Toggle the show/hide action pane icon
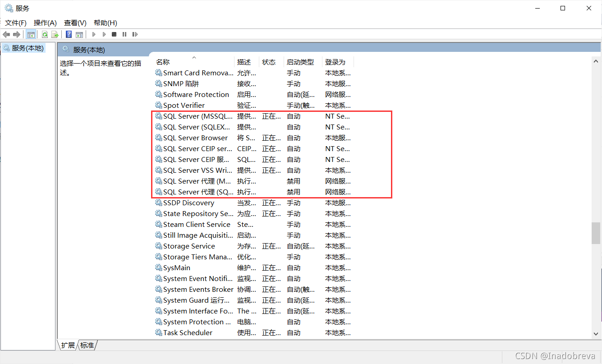602x364 pixels. (79, 34)
